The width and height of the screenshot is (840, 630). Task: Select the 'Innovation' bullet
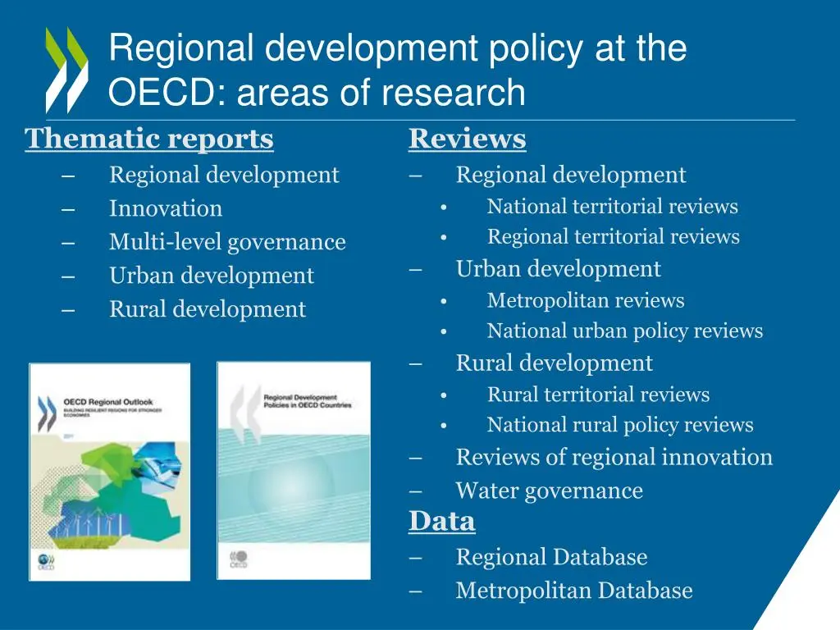tap(166, 208)
